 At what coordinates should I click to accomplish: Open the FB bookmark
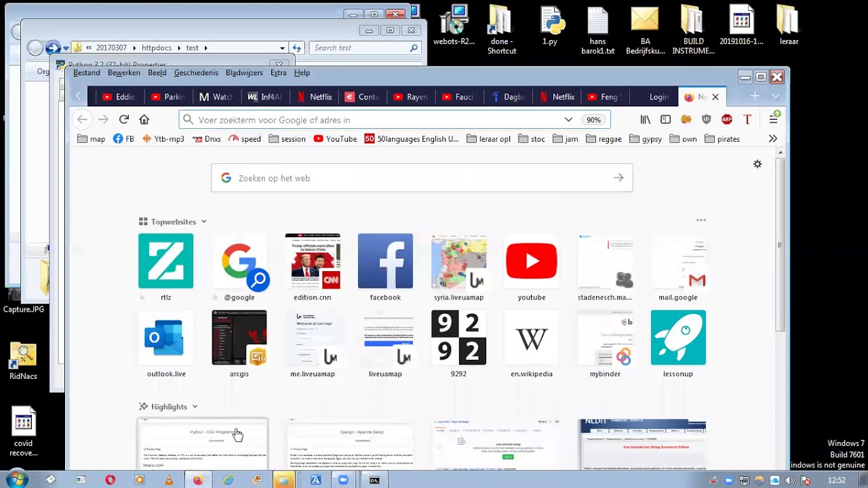click(x=123, y=139)
